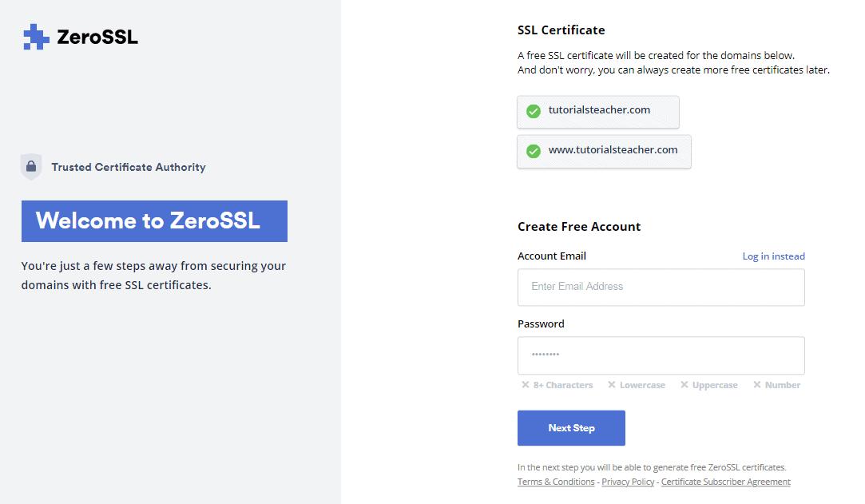
Task: Open the Privacy Policy link
Action: [x=628, y=482]
